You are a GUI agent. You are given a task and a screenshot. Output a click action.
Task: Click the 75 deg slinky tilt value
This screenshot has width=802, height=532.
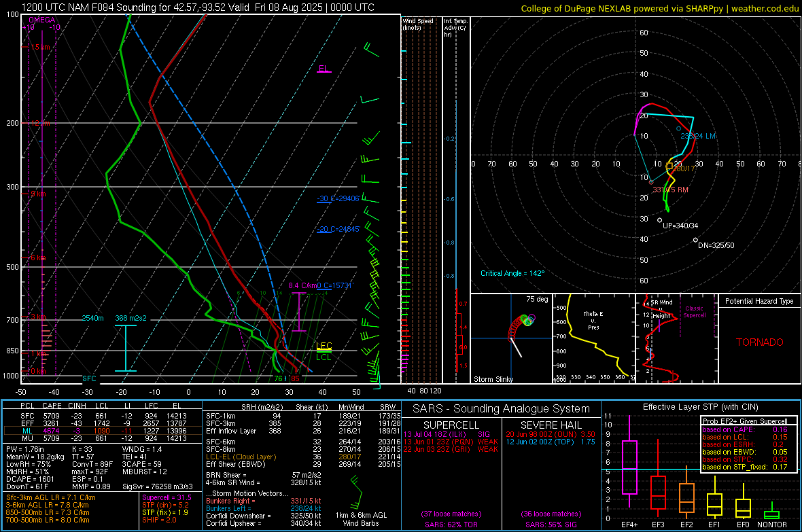[537, 299]
